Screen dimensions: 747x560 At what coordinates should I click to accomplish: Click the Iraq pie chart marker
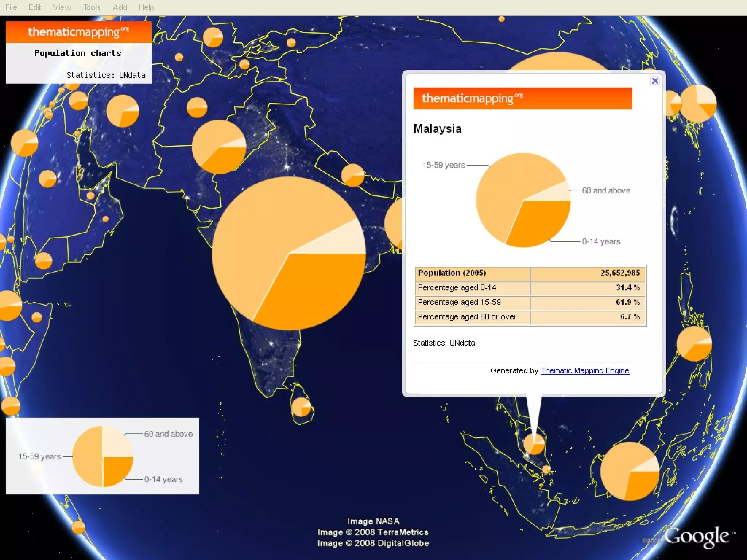(78, 100)
